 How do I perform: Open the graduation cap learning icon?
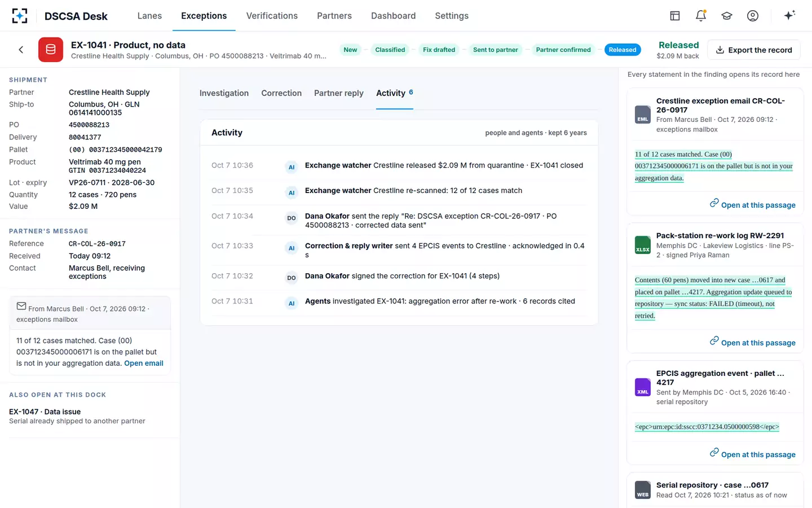727,16
